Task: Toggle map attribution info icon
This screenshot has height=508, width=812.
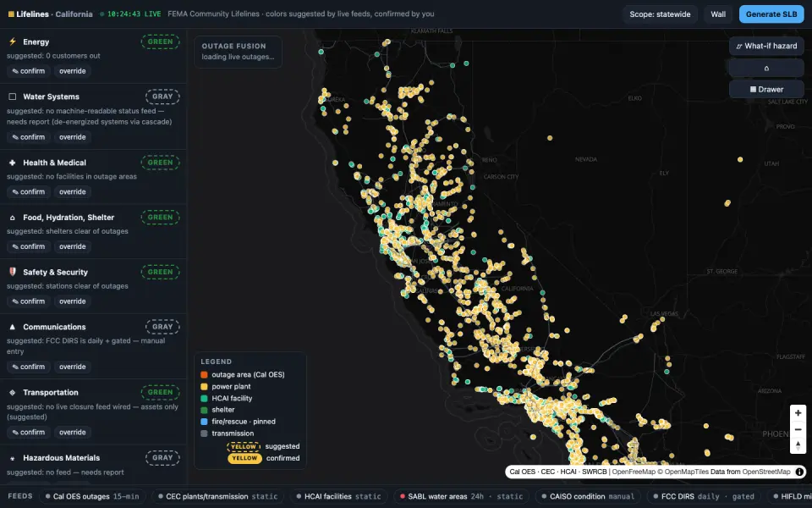Action: 799,472
